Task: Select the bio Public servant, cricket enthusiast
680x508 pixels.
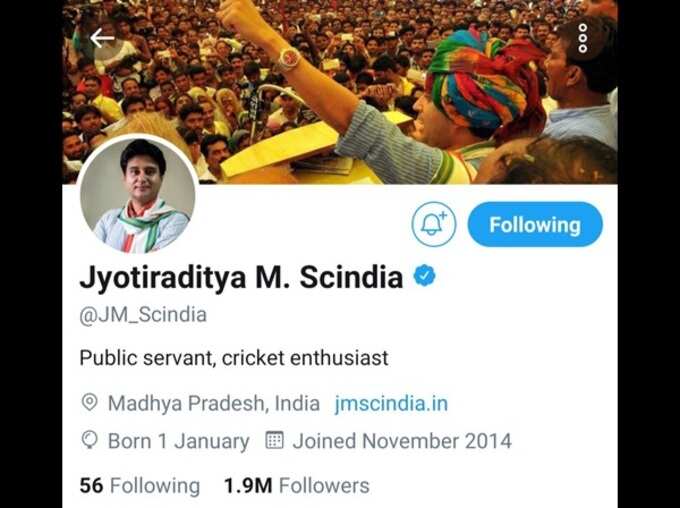Action: tap(234, 358)
